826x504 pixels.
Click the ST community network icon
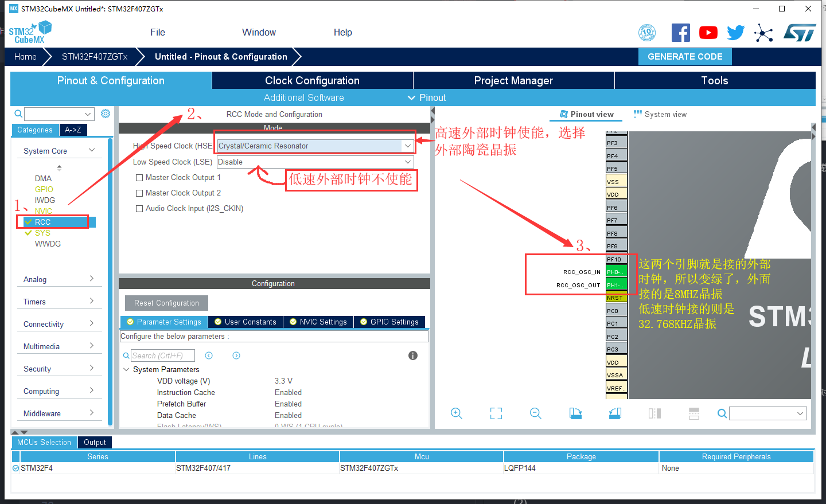click(x=763, y=33)
